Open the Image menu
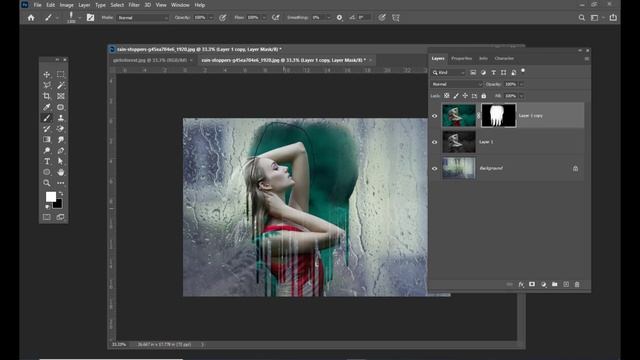 (x=67, y=5)
